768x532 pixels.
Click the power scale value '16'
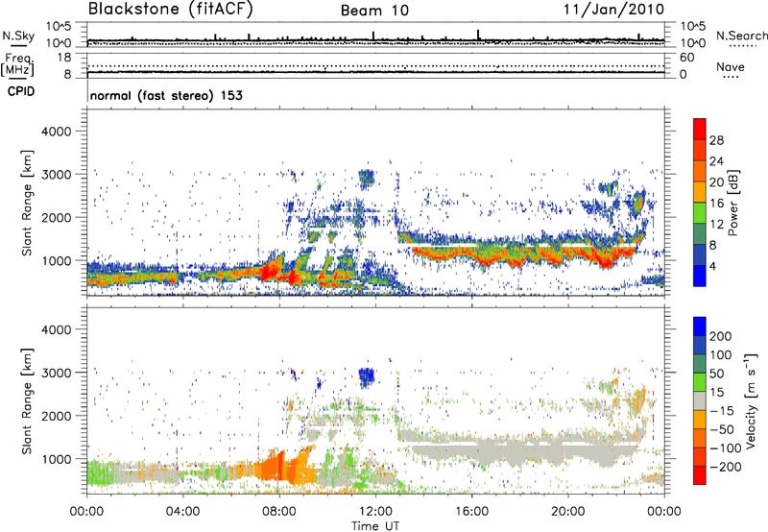[x=715, y=204]
